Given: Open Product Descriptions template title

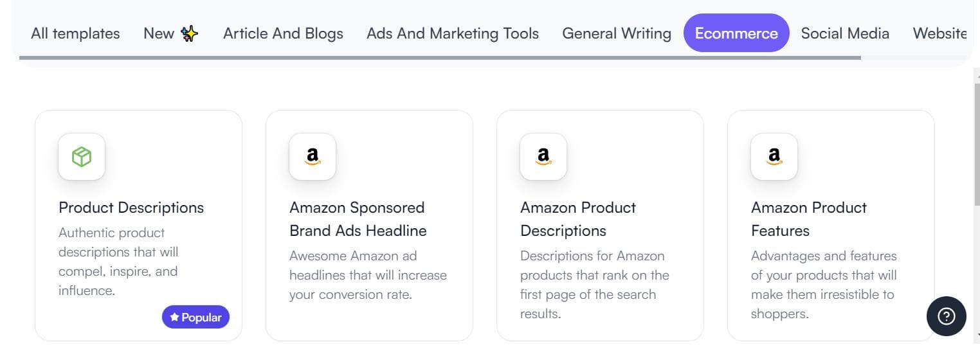Looking at the screenshot, I should [x=131, y=208].
